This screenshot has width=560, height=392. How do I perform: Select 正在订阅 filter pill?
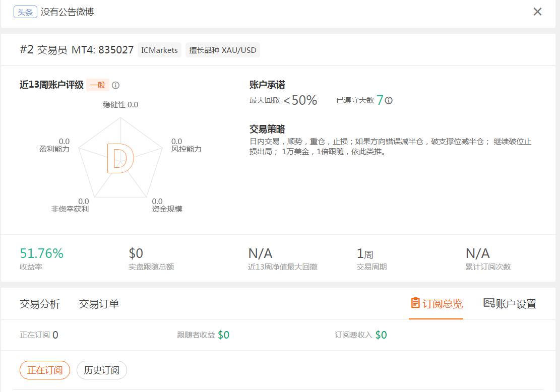pyautogui.click(x=45, y=370)
